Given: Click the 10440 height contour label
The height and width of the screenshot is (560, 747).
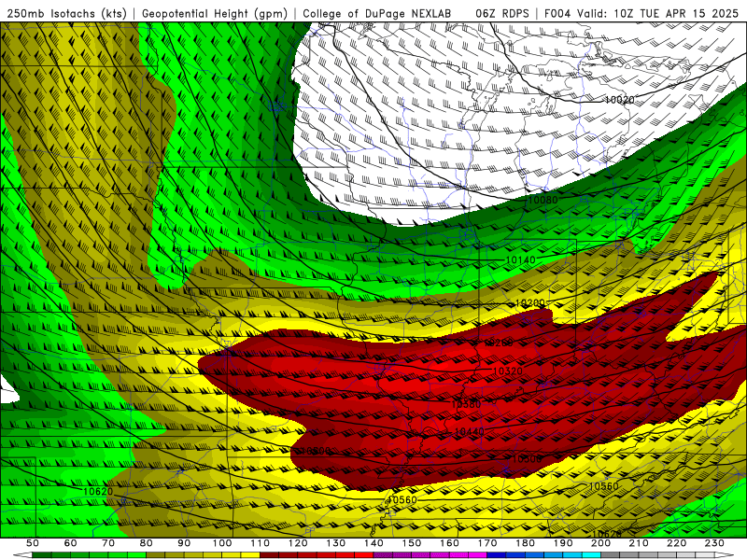Looking at the screenshot, I should (469, 432).
